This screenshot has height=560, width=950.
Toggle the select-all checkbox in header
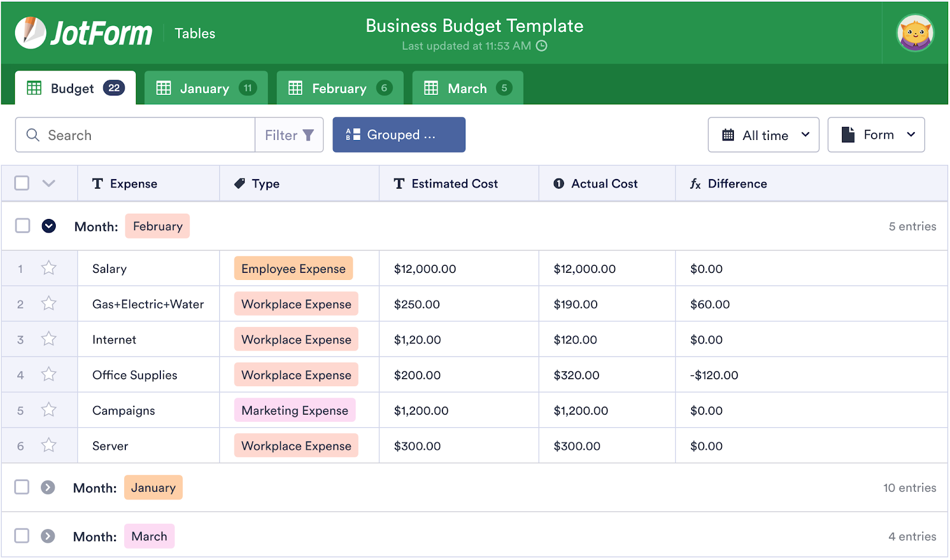[x=22, y=183]
